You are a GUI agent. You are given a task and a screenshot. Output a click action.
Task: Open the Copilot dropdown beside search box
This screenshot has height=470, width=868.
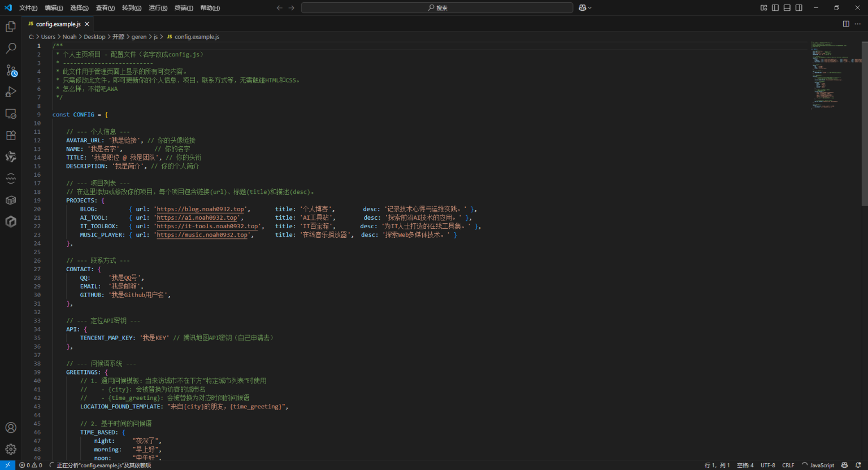585,8
